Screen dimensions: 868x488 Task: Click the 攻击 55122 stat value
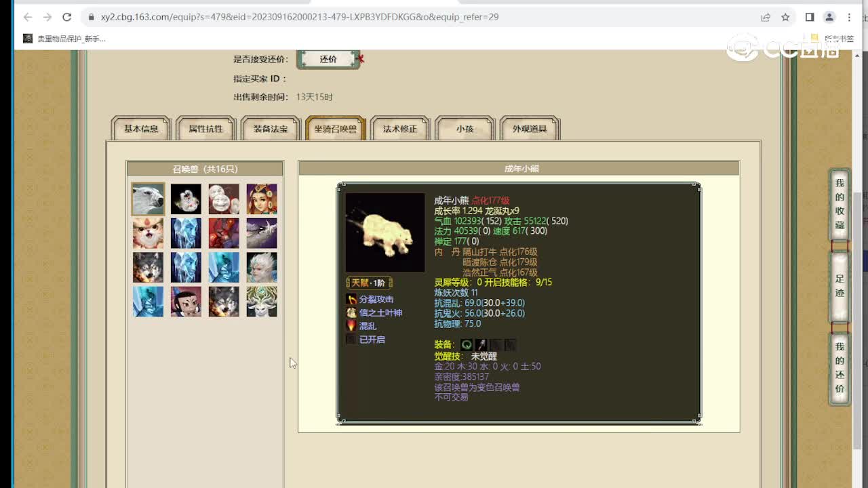coord(536,221)
